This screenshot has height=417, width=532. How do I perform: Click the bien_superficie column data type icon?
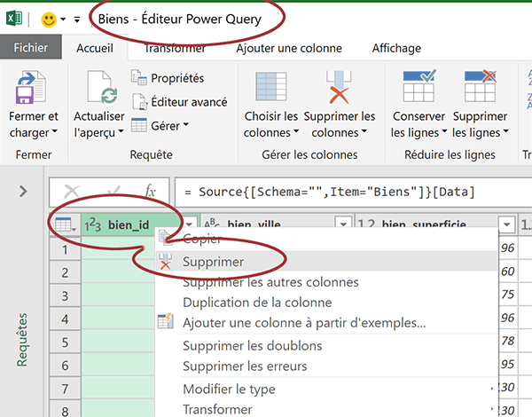coord(367,224)
